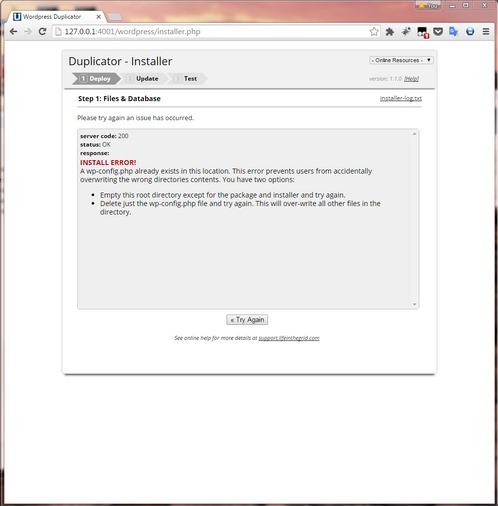Open the installer-log.txt link
This screenshot has height=506, width=498.
pos(401,98)
